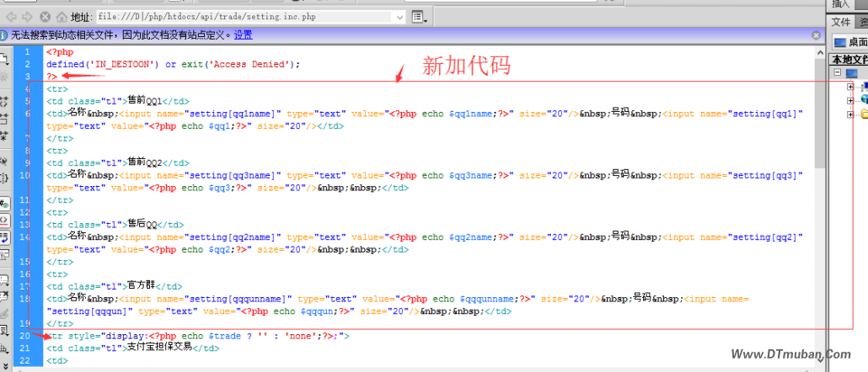Expand the folder tree item
The image size is (868, 372).
(x=849, y=114)
